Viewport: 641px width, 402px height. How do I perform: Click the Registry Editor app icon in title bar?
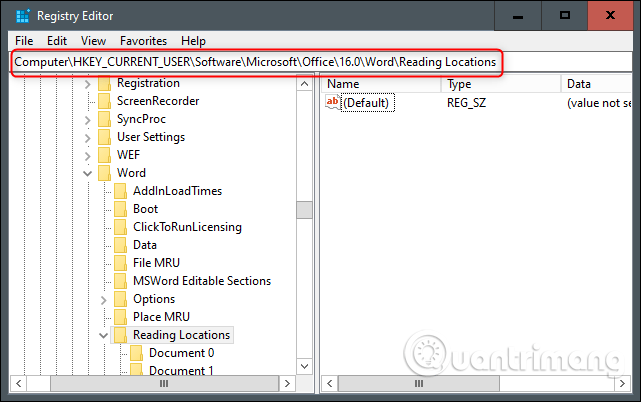[23, 16]
